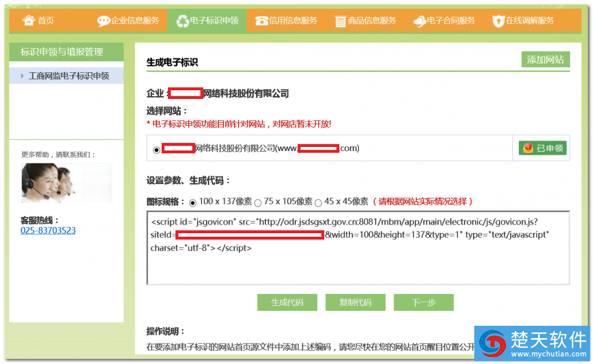Switch to the 电子标识申领 tab

207,20
